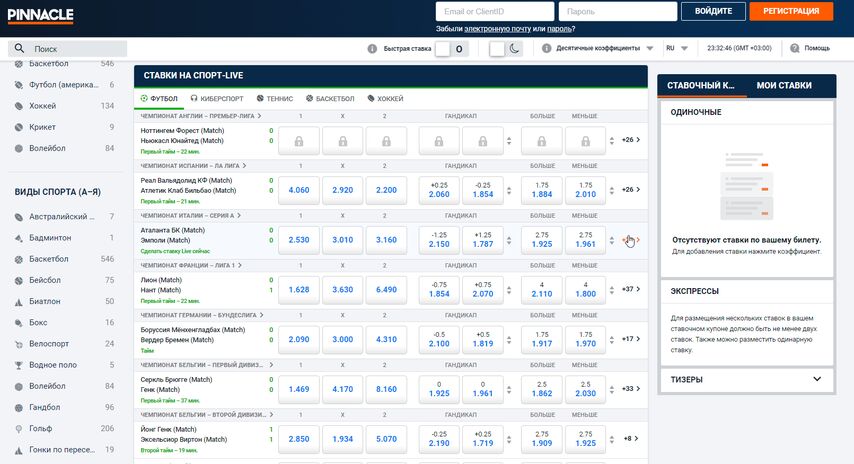This screenshot has height=464, width=854.
Task: Click the Крикет sport icon in sidebar
Action: (19, 127)
